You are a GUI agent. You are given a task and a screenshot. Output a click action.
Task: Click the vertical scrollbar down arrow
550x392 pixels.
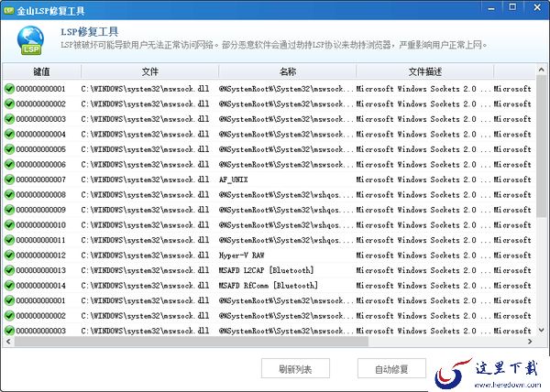pos(541,330)
